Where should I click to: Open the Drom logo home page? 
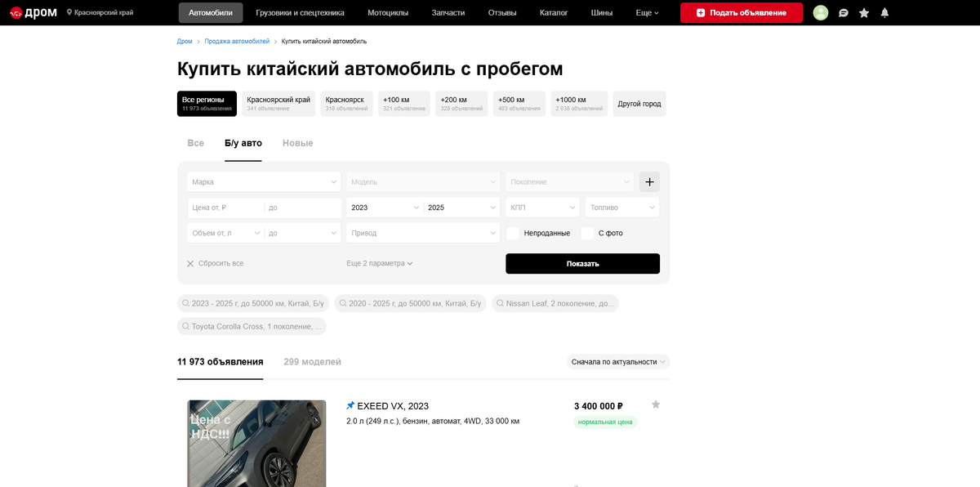[33, 12]
